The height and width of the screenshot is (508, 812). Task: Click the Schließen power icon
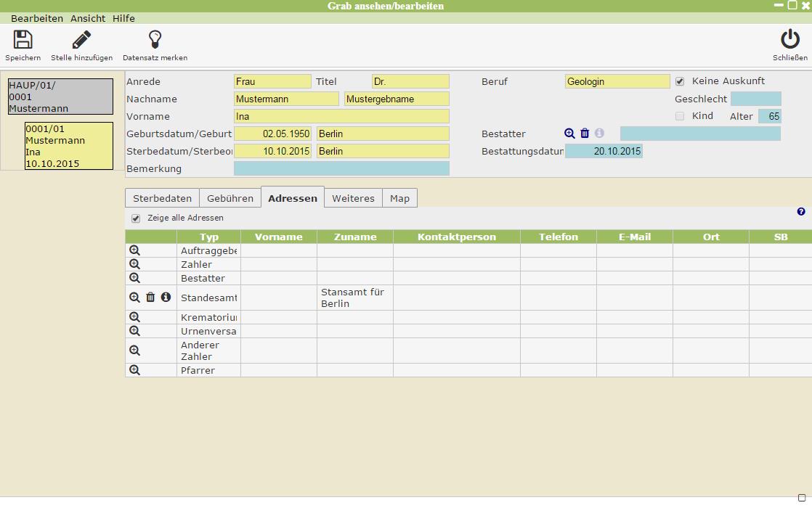[x=789, y=40]
